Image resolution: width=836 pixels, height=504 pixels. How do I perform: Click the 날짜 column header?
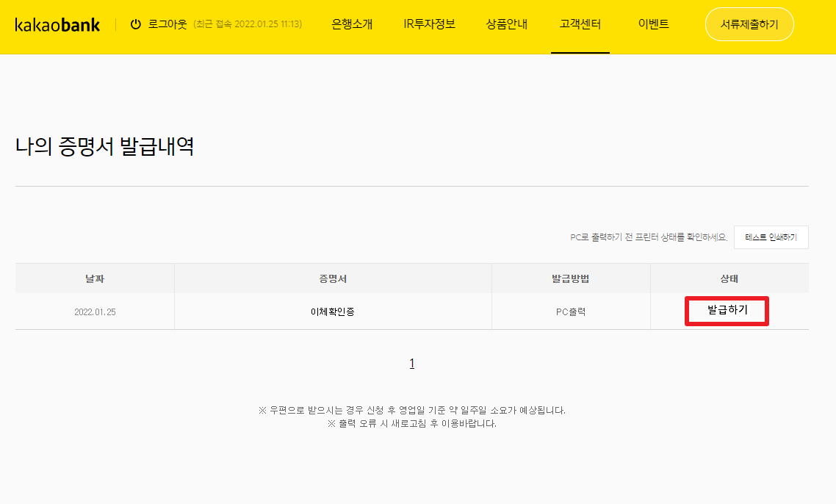(95, 278)
